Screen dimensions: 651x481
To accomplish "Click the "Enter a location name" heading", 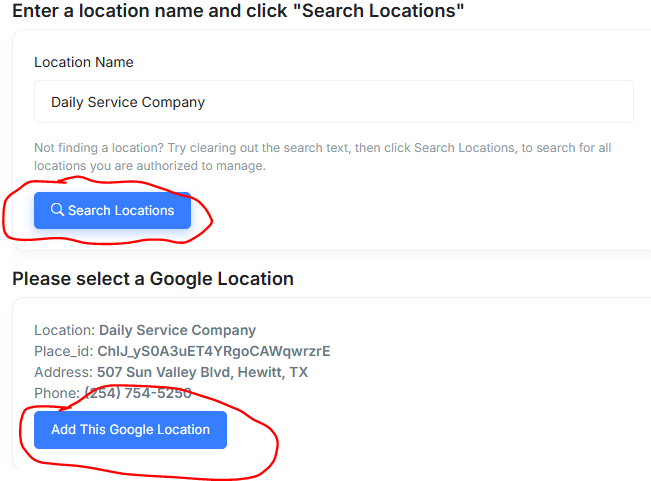I will pyautogui.click(x=238, y=13).
